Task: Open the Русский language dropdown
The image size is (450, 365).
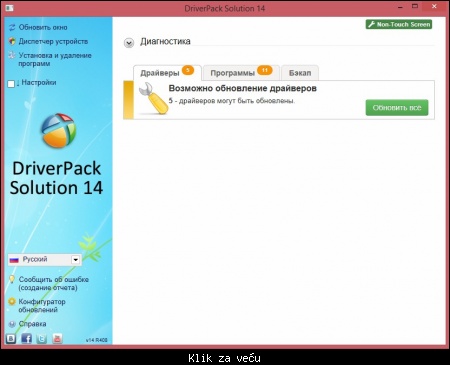Action: 44,260
